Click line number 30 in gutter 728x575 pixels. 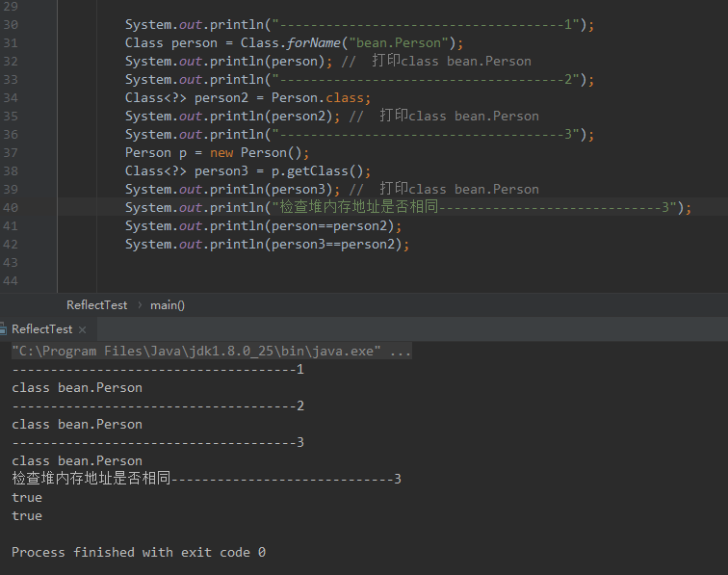(11, 25)
